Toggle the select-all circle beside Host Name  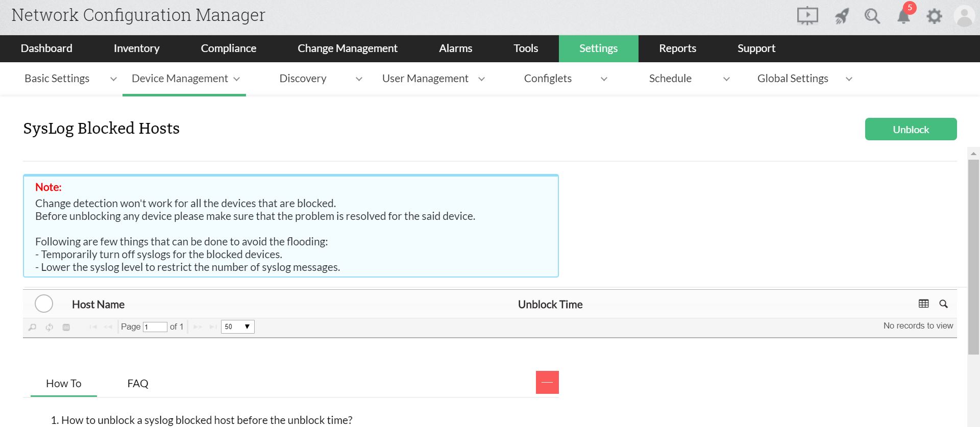(x=44, y=304)
